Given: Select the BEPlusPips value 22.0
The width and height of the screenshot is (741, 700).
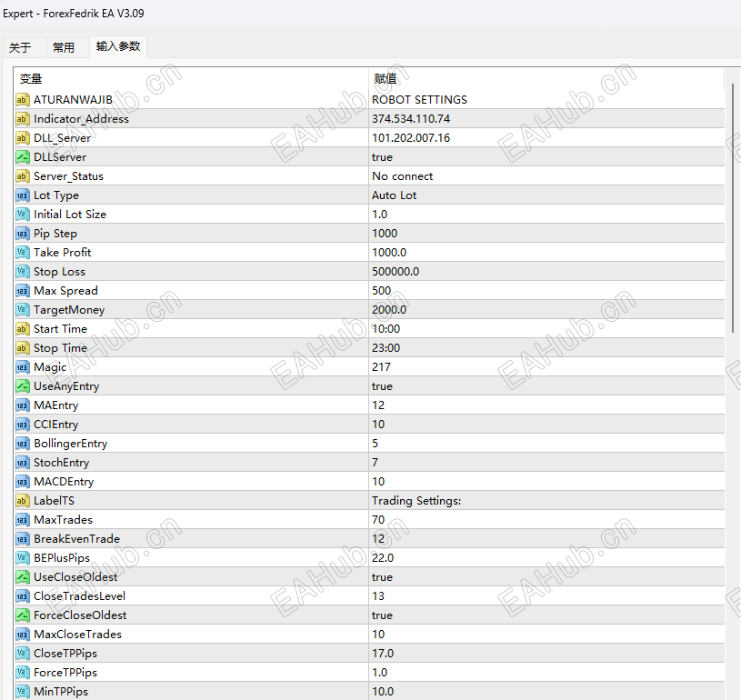Looking at the screenshot, I should pyautogui.click(x=546, y=558).
